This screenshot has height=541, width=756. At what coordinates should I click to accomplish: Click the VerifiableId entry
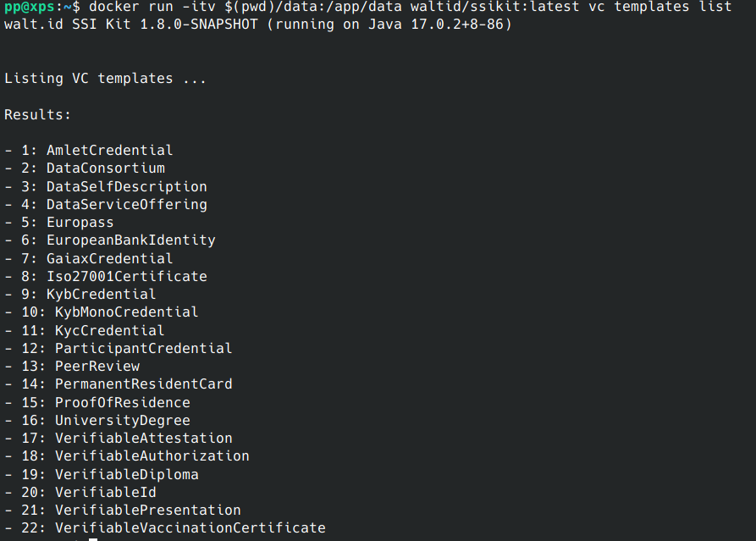[x=106, y=492]
